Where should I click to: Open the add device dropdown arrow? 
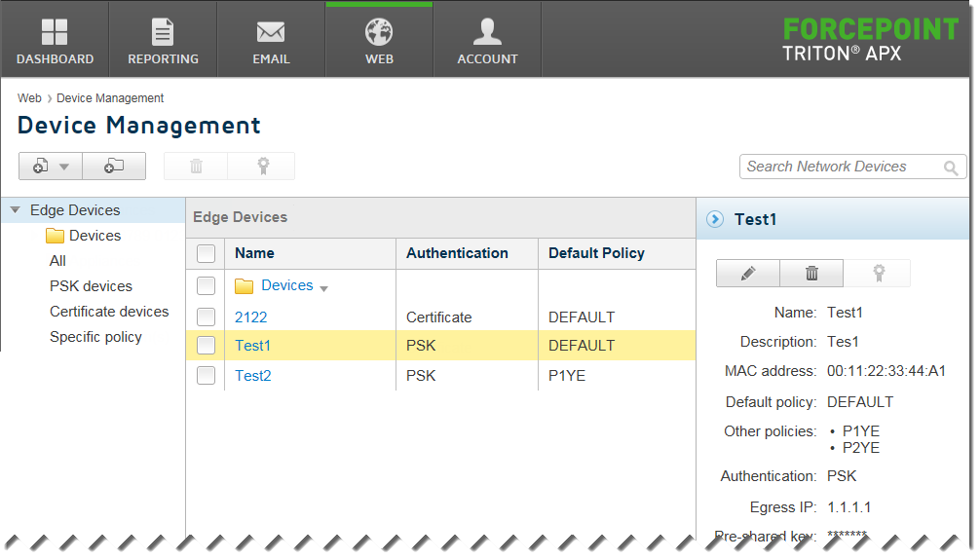click(63, 167)
